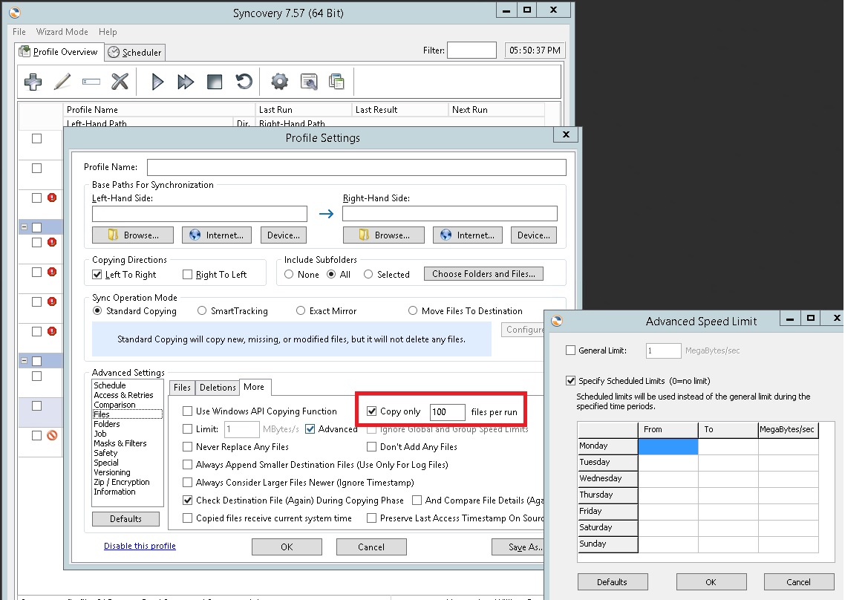Viewport: 868px width, 600px height.
Task: Open the log file viewer icon
Action: (x=309, y=82)
